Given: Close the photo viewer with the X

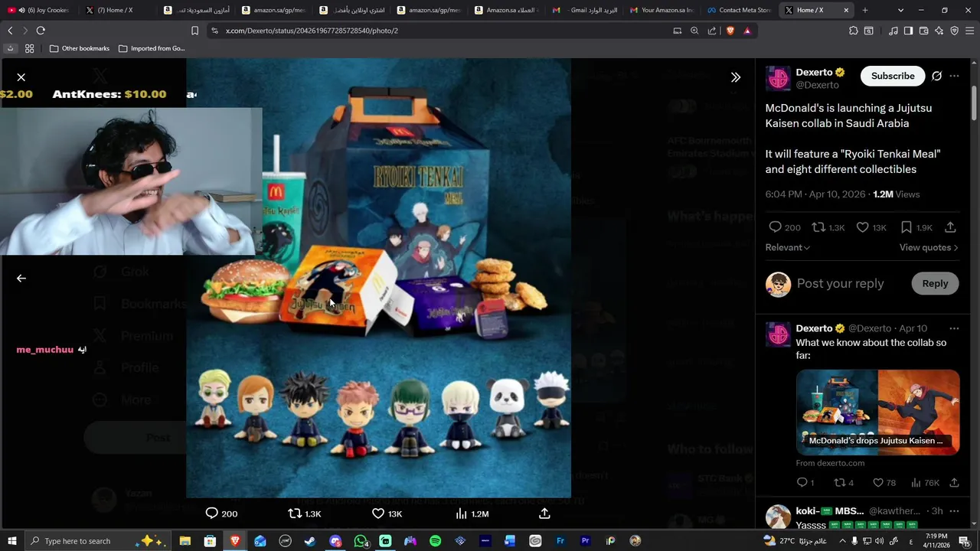Looking at the screenshot, I should pos(21,77).
